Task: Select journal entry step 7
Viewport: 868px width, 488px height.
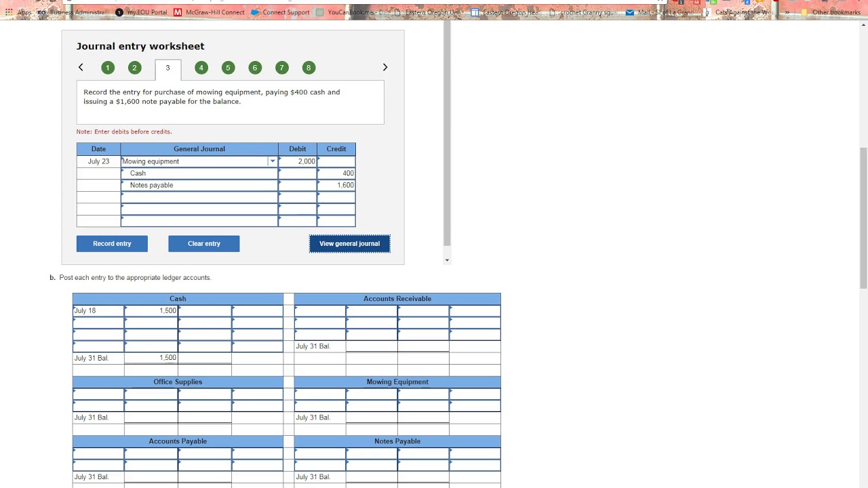Action: pos(282,67)
